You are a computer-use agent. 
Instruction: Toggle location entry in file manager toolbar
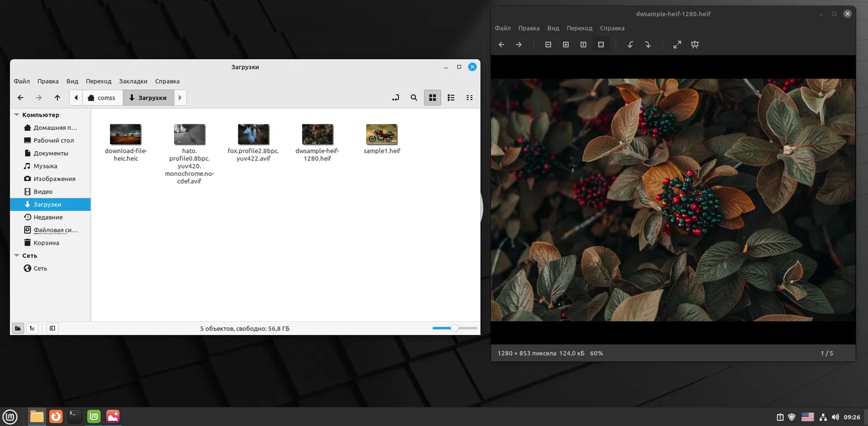coord(396,98)
